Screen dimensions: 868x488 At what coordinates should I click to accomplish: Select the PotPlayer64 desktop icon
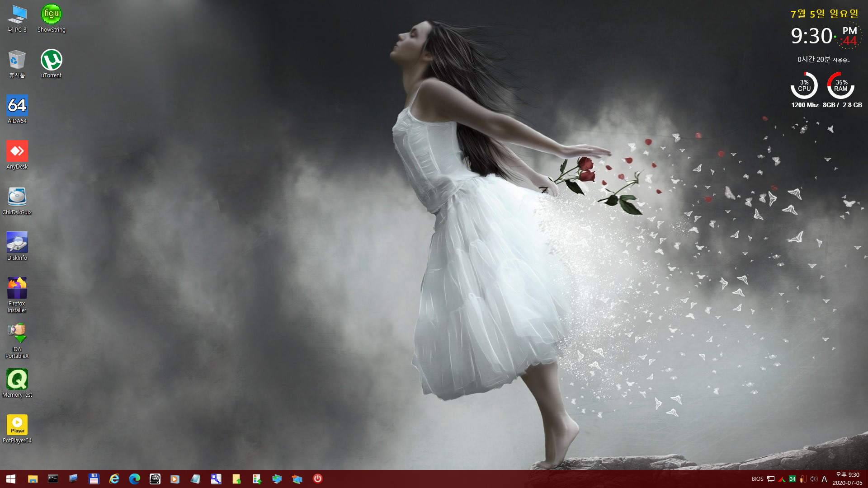click(17, 429)
